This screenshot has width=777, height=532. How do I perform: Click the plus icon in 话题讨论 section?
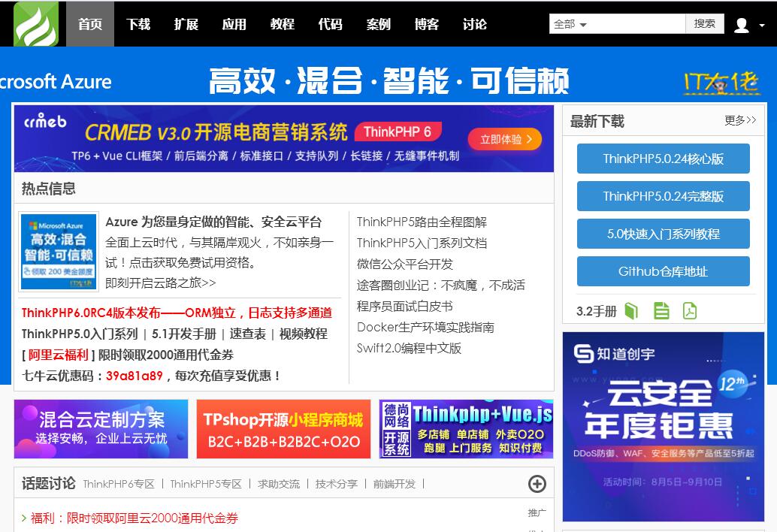pos(537,484)
